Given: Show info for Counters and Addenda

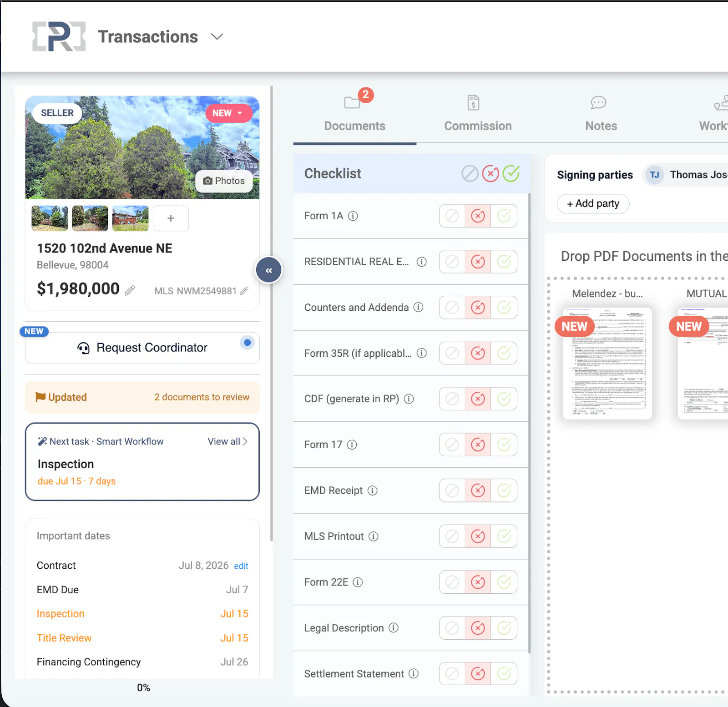Looking at the screenshot, I should click(419, 307).
